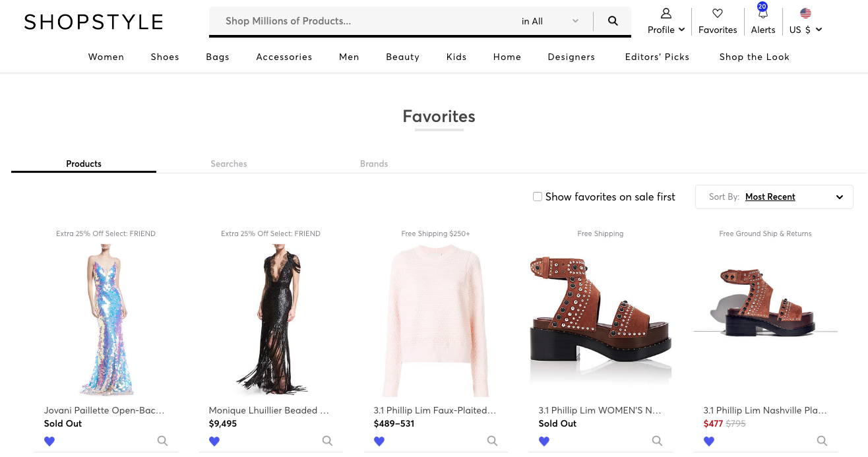Click the search magnifier button in the header
The image size is (868, 457).
tap(613, 21)
